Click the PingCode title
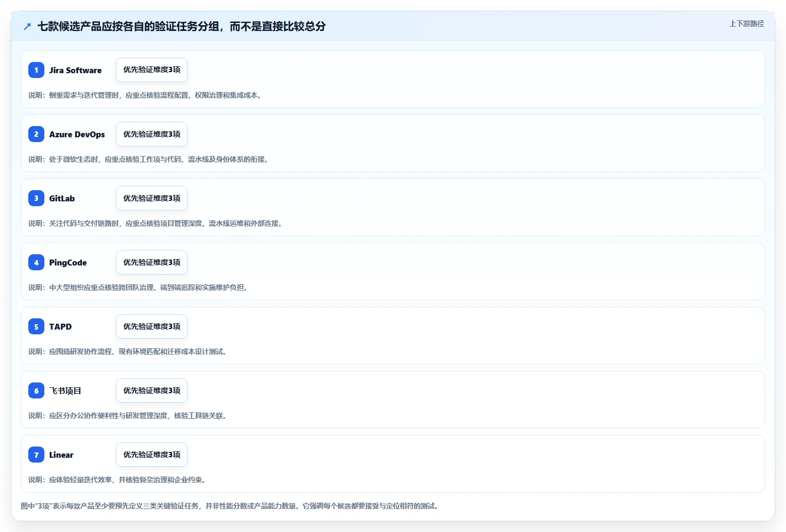786x532 pixels. click(68, 262)
